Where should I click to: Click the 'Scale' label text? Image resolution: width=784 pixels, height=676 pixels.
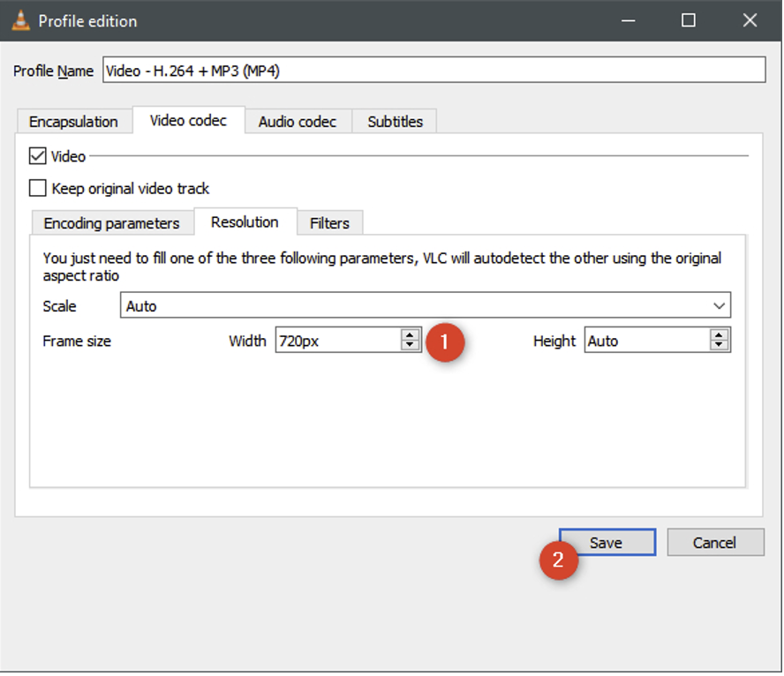pyautogui.click(x=59, y=305)
